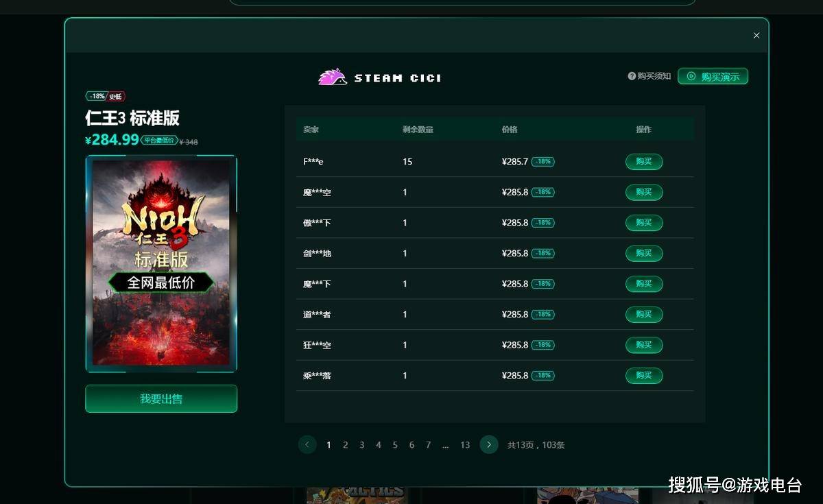This screenshot has height=504, width=823.
Task: Jump to page 13 in the pagination
Action: click(x=465, y=445)
